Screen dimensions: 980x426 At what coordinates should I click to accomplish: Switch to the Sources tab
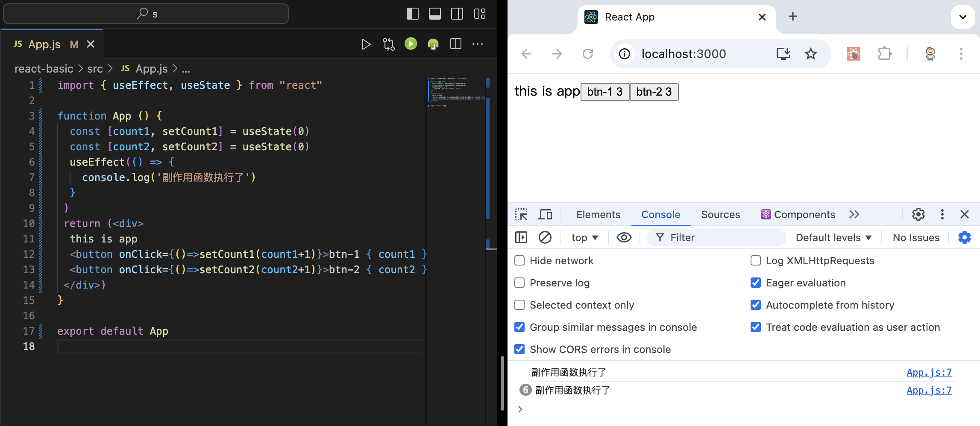[720, 214]
